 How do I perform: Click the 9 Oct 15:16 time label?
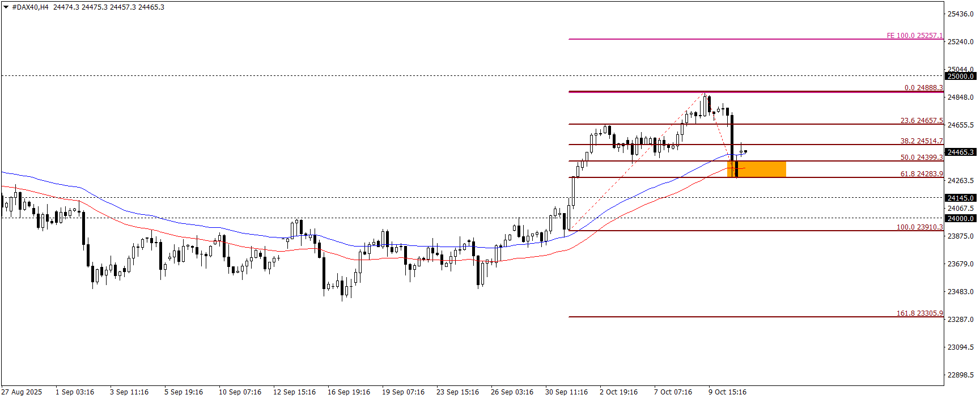pyautogui.click(x=727, y=392)
